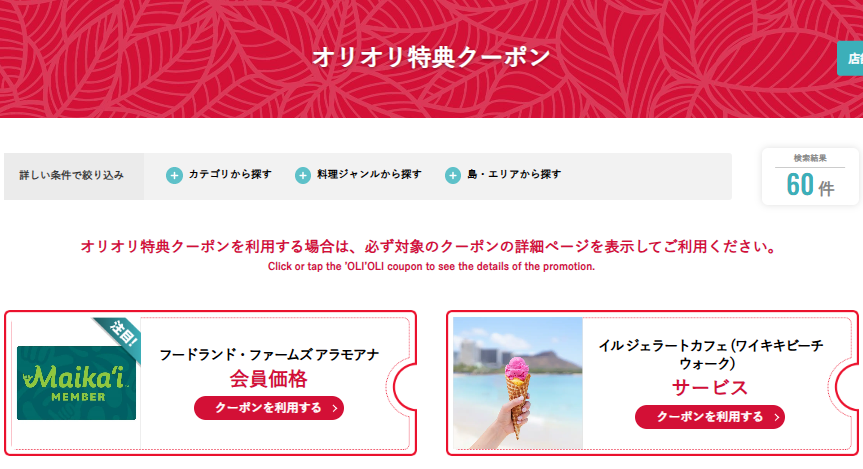Click the 注目! ribbon badge on Foodland coupon
The height and width of the screenshot is (469, 863).
click(x=121, y=336)
